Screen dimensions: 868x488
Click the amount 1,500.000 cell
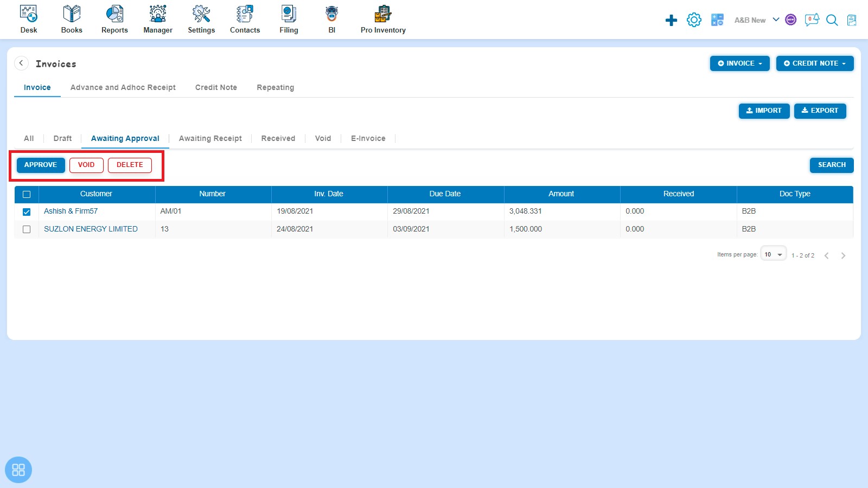562,229
